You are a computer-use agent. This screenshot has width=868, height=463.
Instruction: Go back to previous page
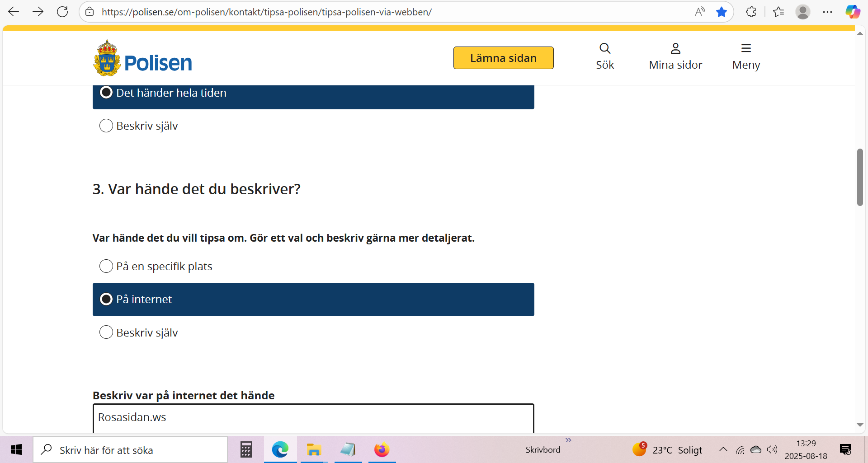coord(14,12)
